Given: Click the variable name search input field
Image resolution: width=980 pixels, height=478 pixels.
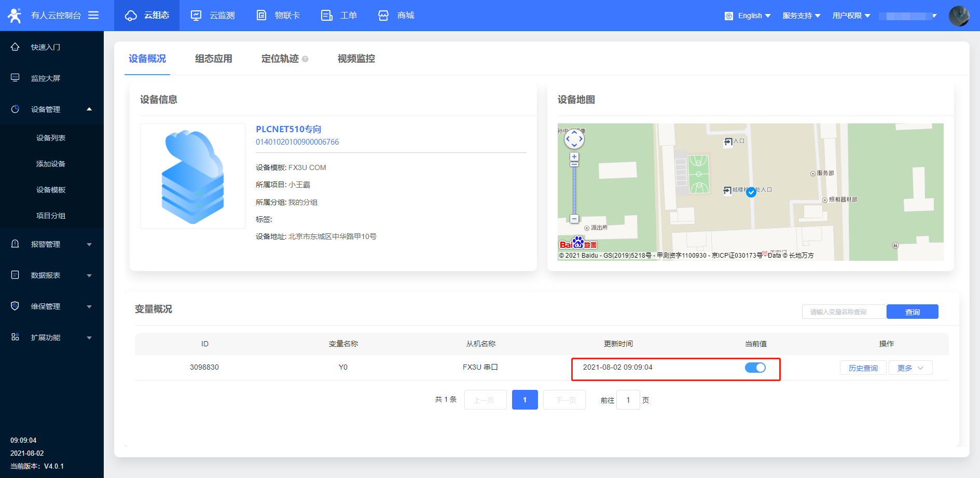Looking at the screenshot, I should tap(844, 312).
